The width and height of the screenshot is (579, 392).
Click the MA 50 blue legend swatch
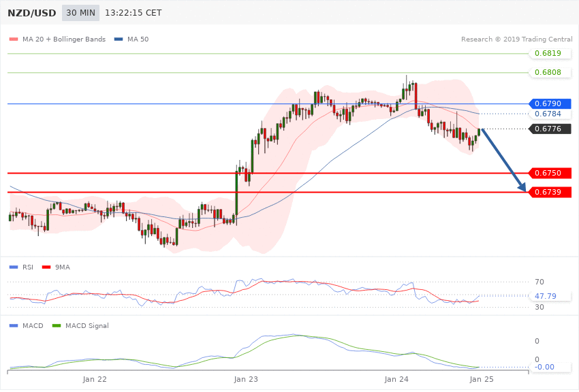119,39
